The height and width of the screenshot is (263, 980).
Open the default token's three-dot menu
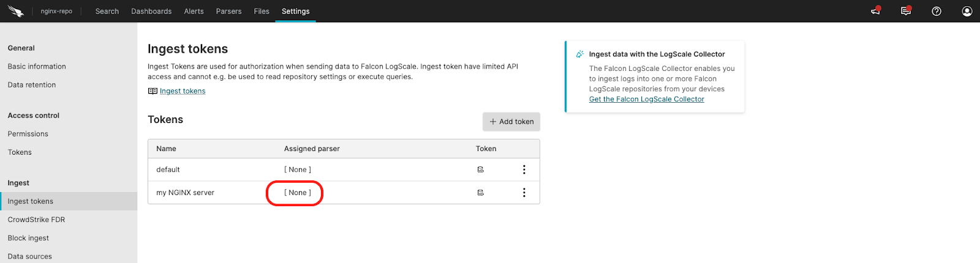524,170
